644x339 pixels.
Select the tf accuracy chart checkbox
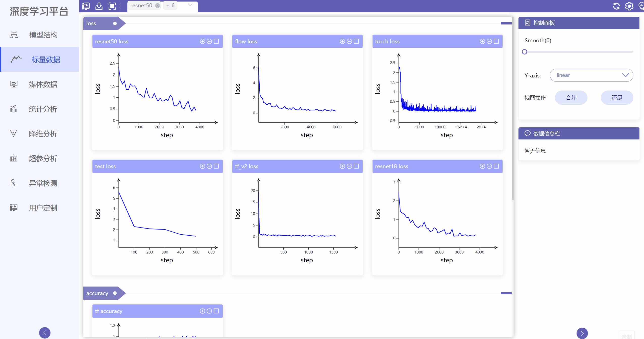coord(216,311)
